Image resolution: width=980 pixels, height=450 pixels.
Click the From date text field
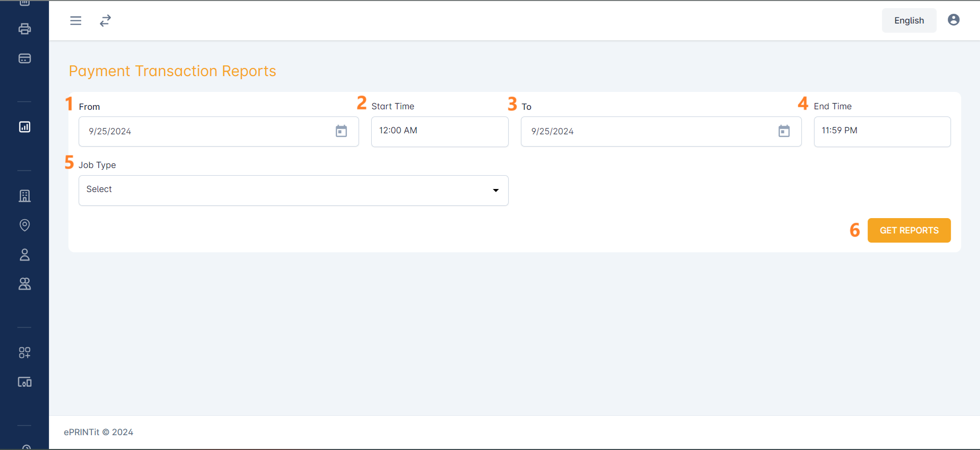click(x=204, y=131)
